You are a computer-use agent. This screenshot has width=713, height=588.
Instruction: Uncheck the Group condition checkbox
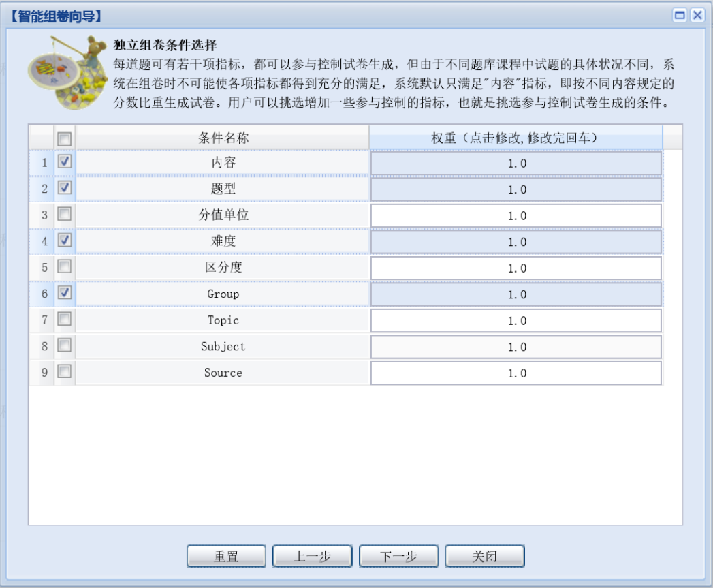(x=65, y=292)
